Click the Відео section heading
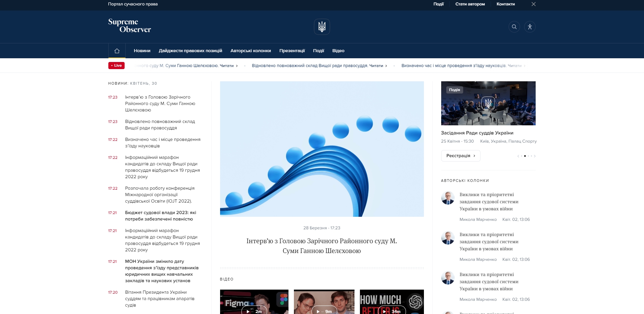This screenshot has height=314, width=644. tap(227, 279)
